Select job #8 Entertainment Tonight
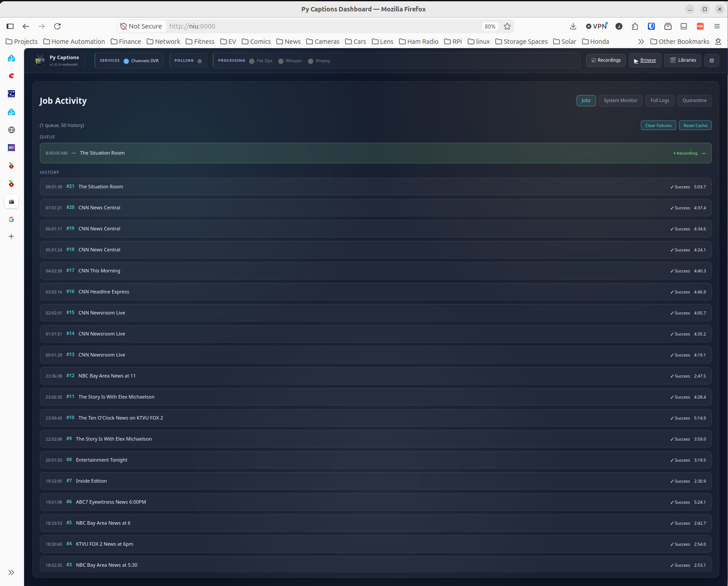Screen dimensions: 728x586 375,460
